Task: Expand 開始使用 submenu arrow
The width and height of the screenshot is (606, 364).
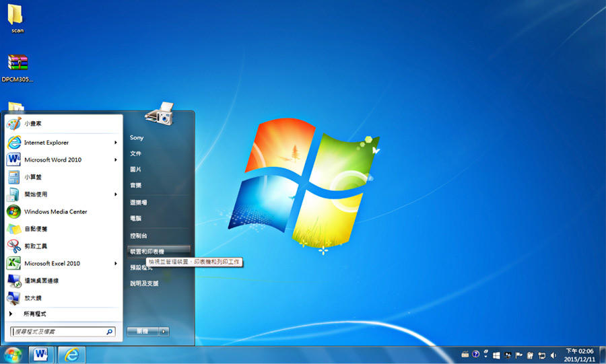Action: (116, 194)
